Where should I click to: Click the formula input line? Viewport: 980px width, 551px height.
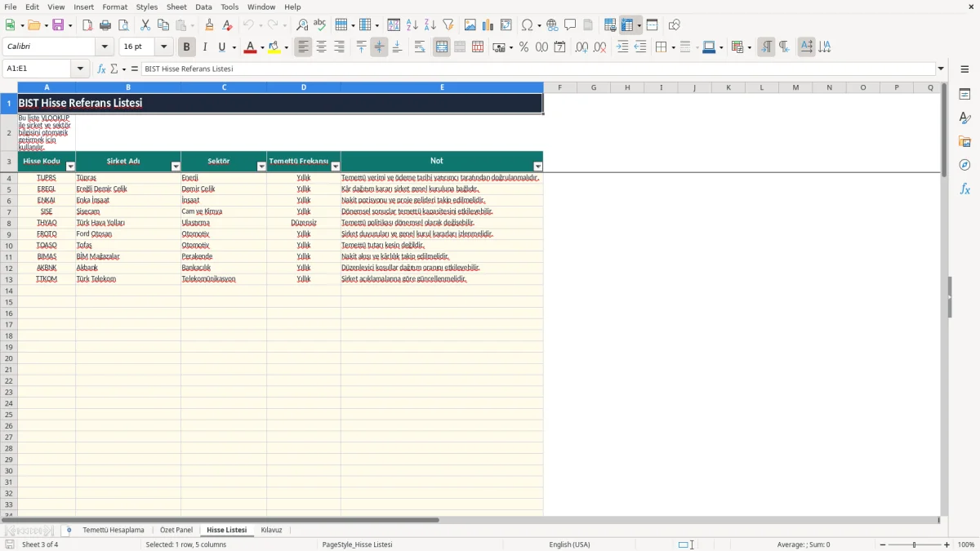tap(538, 69)
